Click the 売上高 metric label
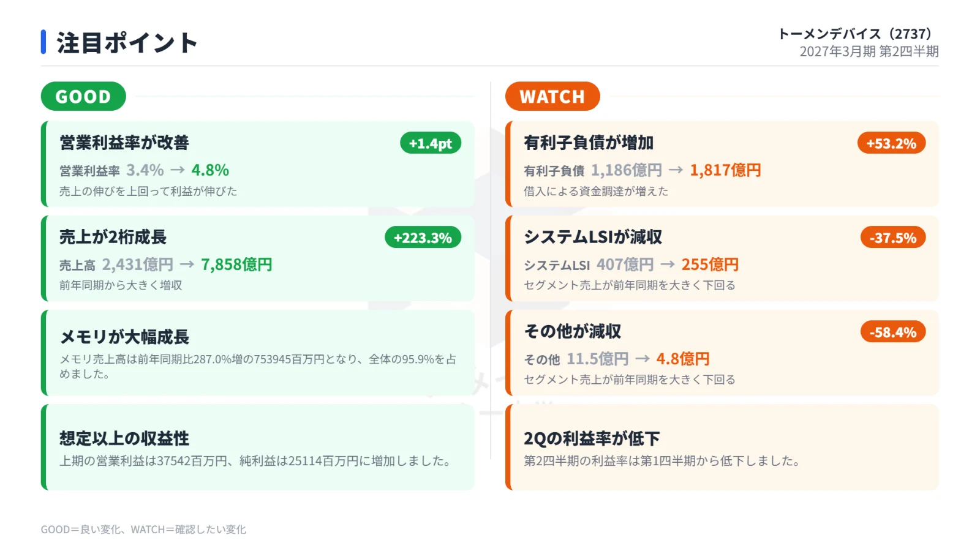Image resolution: width=980 pixels, height=551 pixels. 78,265
